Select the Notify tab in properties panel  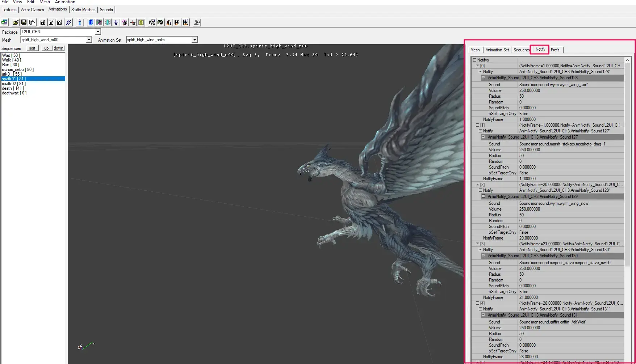[540, 50]
